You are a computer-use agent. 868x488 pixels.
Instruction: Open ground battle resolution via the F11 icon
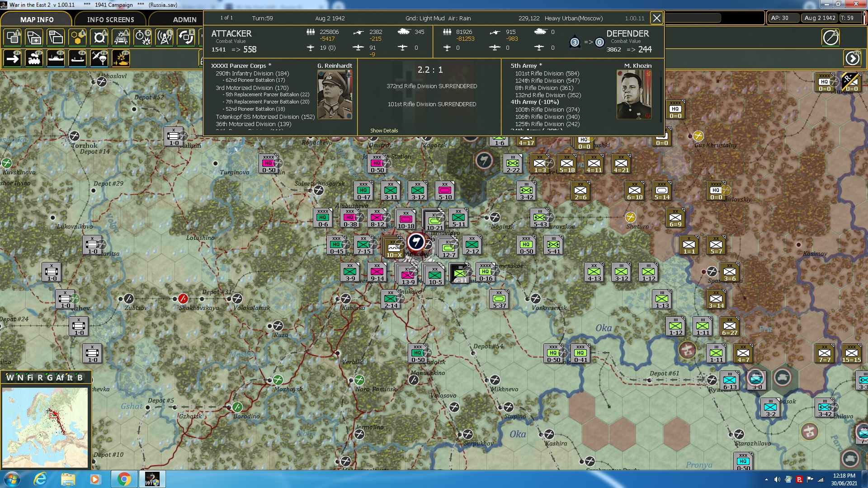pyautogui.click(x=121, y=58)
